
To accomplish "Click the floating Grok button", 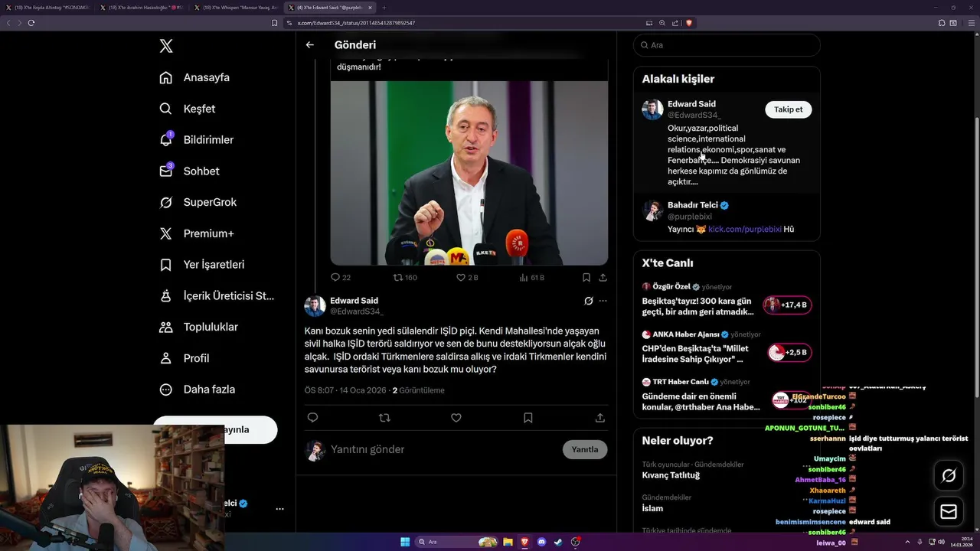I will (949, 476).
